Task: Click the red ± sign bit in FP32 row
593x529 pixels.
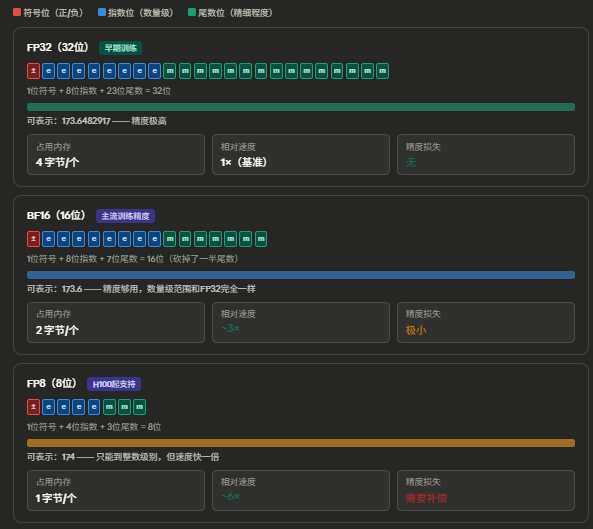Action: 33,71
